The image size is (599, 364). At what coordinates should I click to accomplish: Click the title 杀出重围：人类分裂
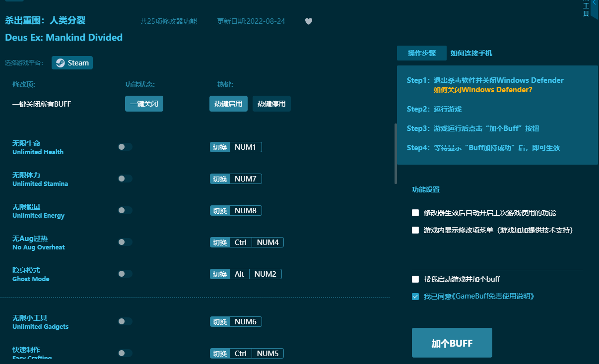click(45, 20)
